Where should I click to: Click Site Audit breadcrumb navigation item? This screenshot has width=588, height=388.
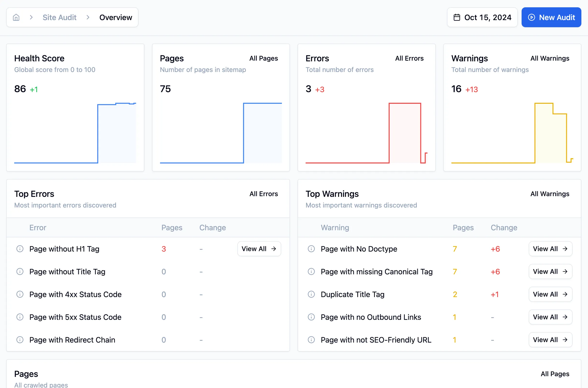59,17
